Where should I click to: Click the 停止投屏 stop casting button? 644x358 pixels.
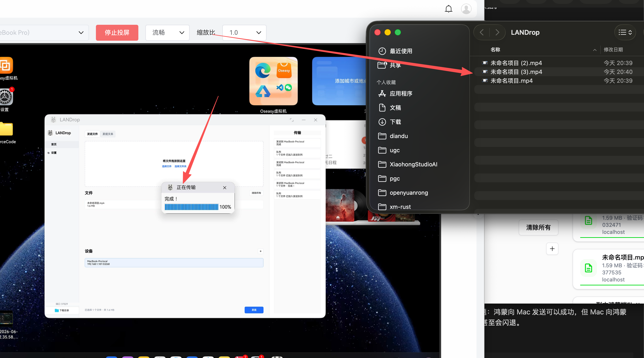[x=117, y=33]
